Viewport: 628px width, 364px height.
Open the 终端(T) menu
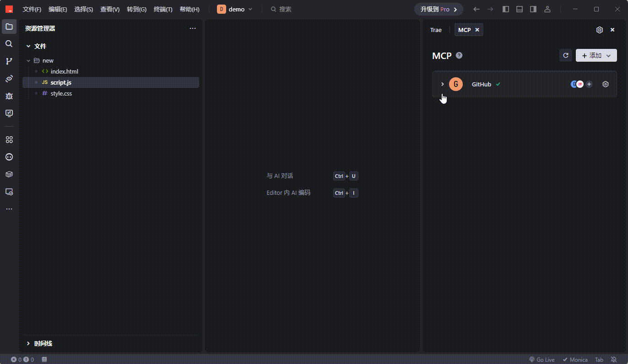(163, 9)
